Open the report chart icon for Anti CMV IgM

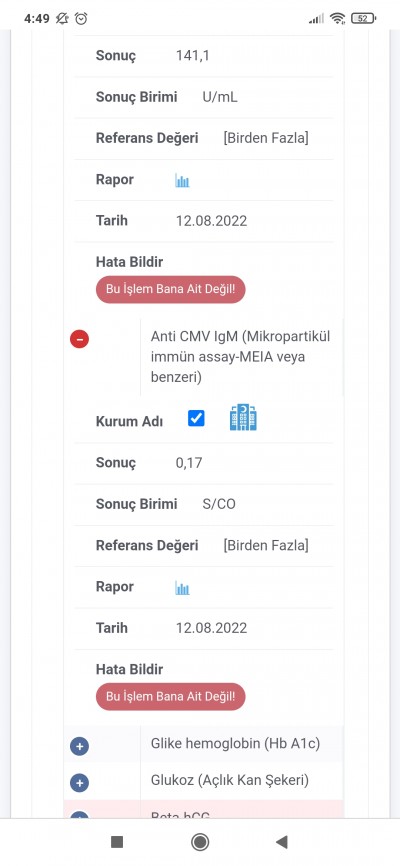tap(182, 588)
